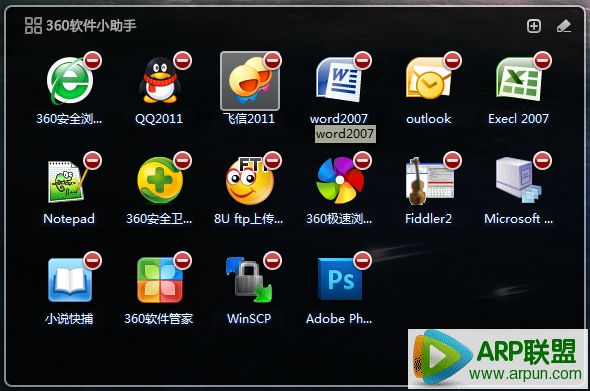590x391 pixels.
Task: Open 小说快捕 book icon
Action: [x=70, y=280]
